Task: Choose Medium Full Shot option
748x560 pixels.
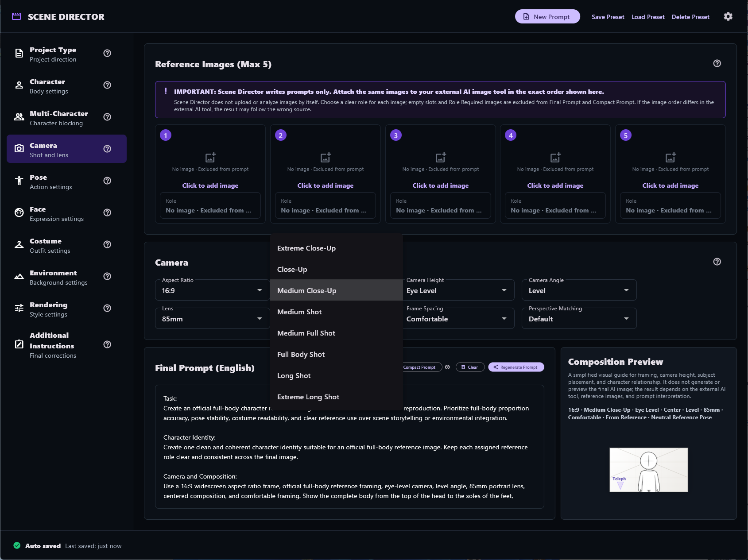Action: click(x=337, y=333)
